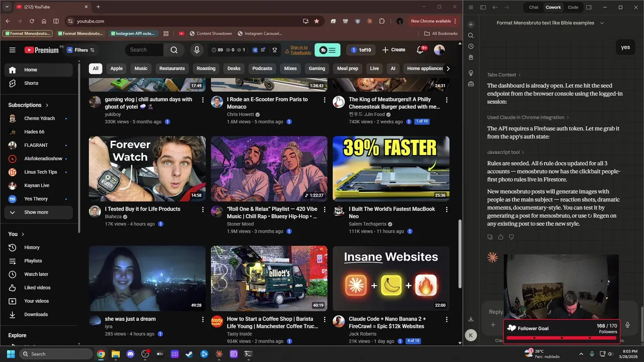This screenshot has height=362, width=644.
Task: Click the Follower Goal progress bar
Action: point(561,338)
